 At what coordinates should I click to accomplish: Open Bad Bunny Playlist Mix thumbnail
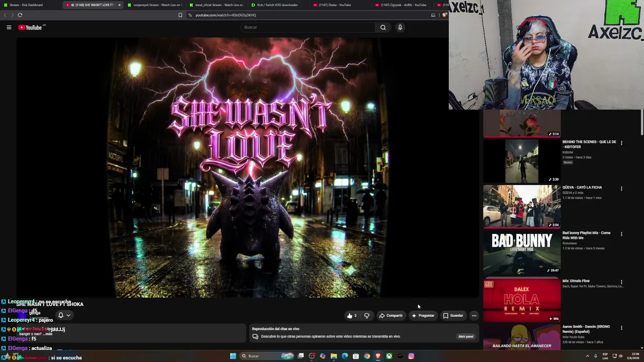(522, 252)
